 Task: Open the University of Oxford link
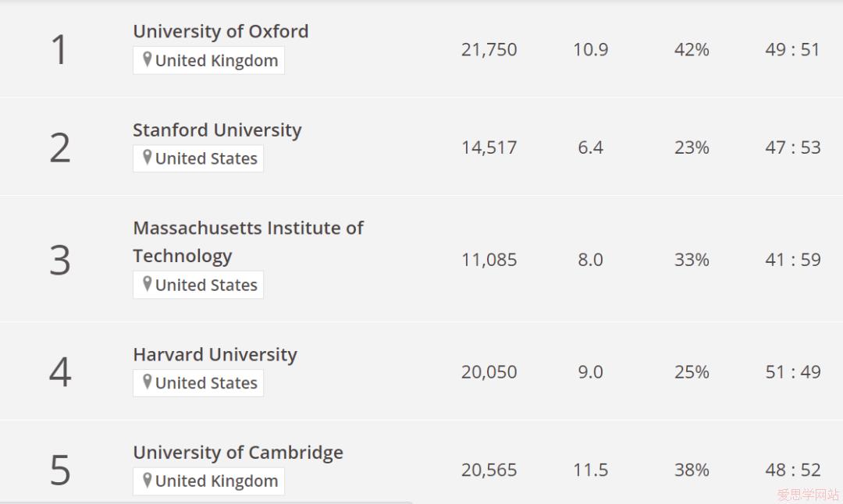[x=221, y=31]
